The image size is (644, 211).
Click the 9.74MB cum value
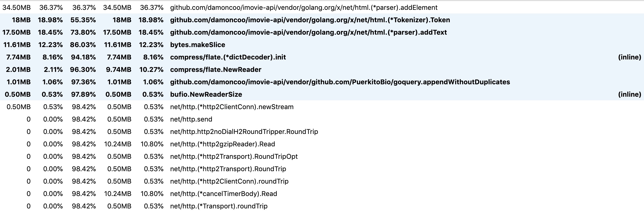[x=119, y=70]
